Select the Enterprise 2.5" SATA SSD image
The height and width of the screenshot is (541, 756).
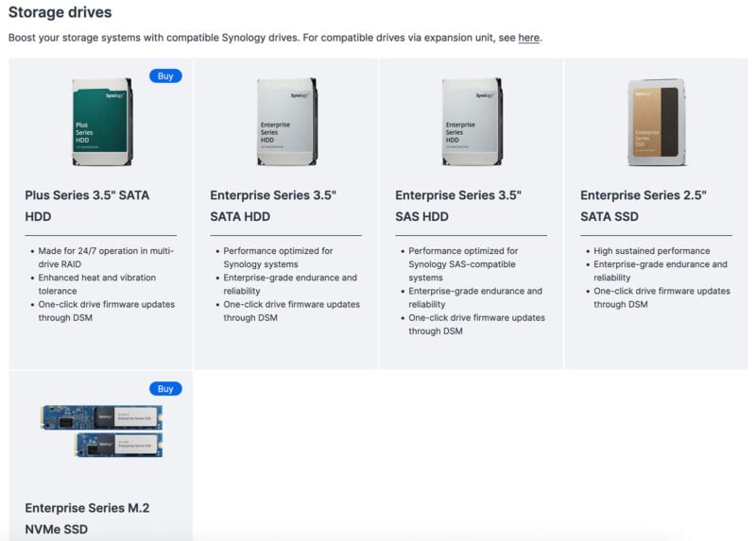tap(657, 122)
